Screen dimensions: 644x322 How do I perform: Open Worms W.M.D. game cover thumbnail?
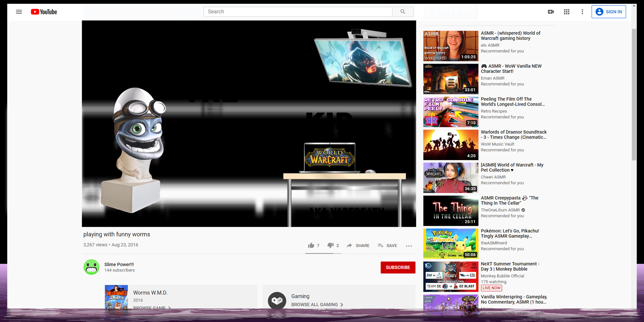click(x=116, y=297)
